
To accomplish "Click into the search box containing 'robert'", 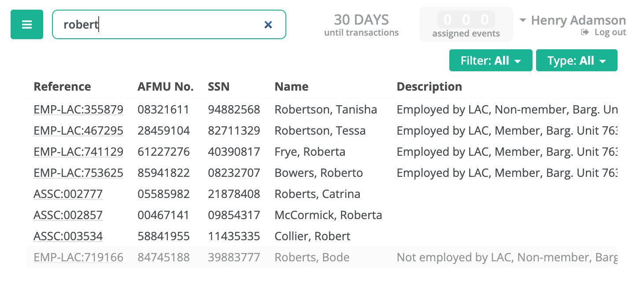I will tap(169, 25).
